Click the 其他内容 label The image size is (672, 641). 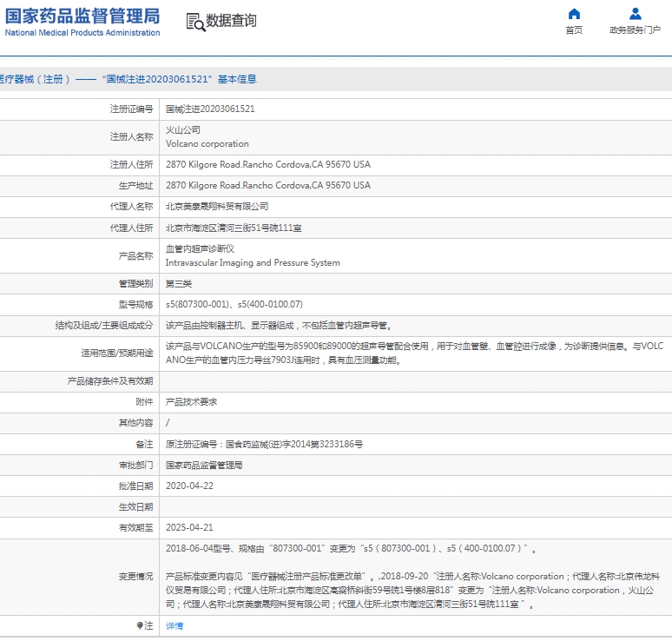pos(135,423)
